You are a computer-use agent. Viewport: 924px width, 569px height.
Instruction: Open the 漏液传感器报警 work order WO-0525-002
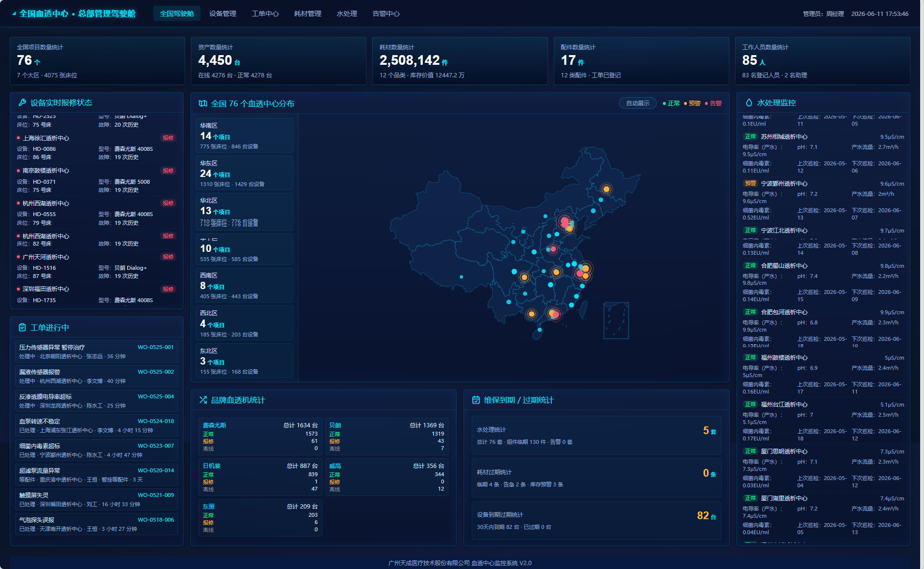coord(97,376)
